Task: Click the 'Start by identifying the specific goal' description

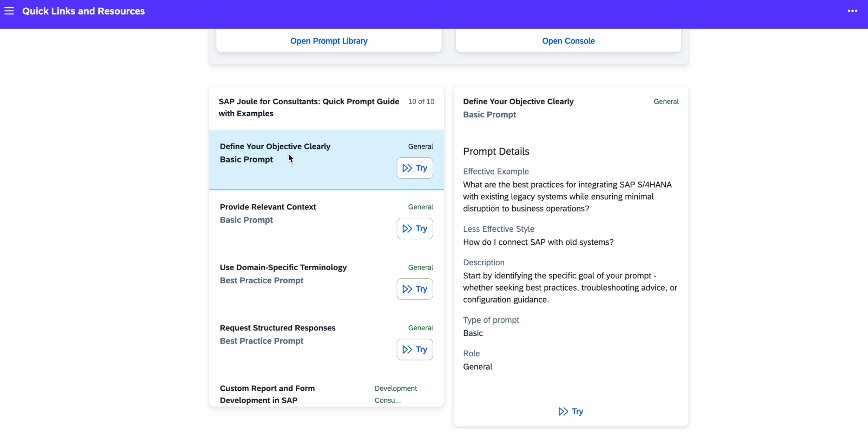Action: pyautogui.click(x=570, y=287)
